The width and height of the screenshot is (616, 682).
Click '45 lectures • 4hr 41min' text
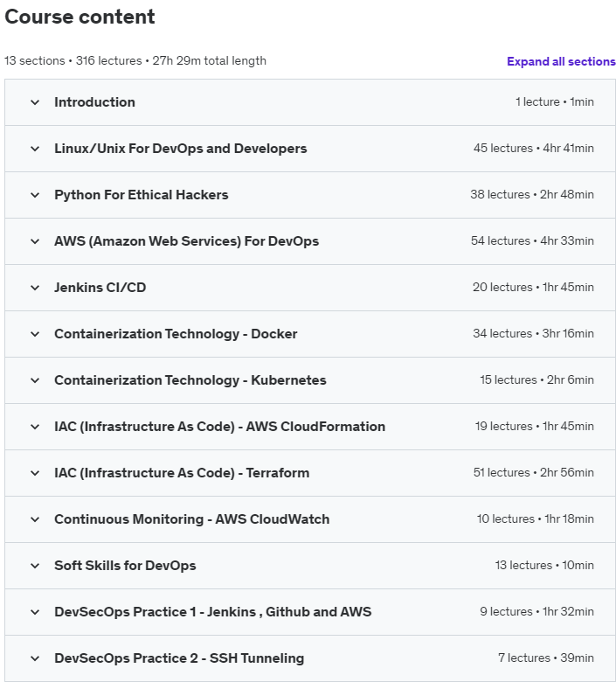pyautogui.click(x=534, y=149)
